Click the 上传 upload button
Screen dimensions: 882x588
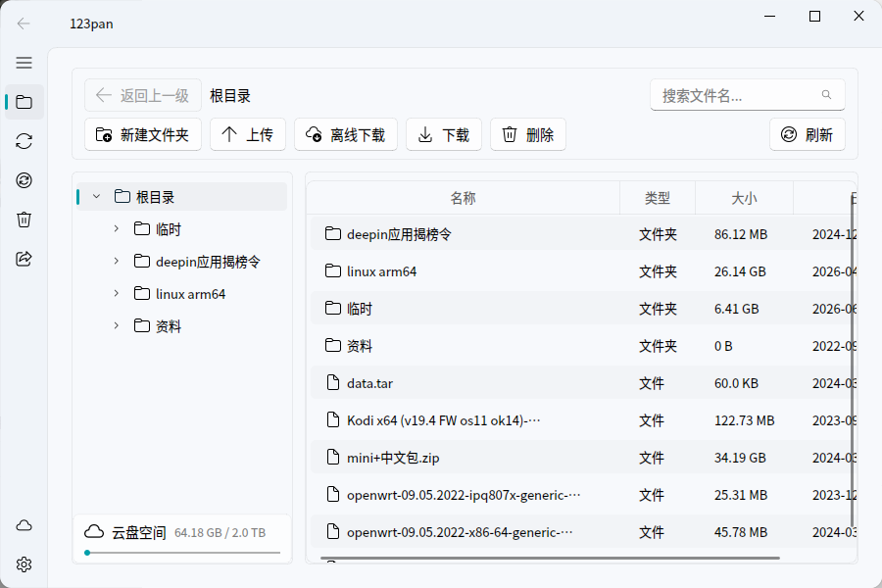[x=248, y=135]
